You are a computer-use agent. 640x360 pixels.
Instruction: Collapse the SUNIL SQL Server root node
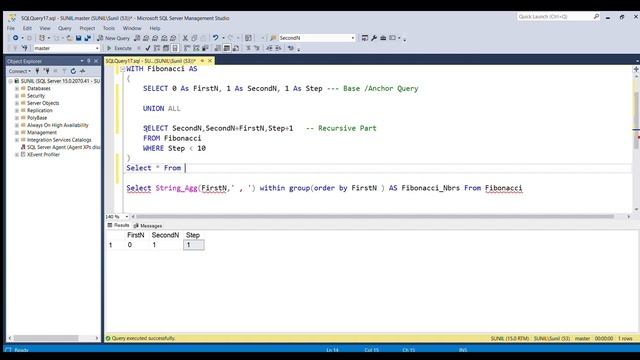(x=11, y=81)
